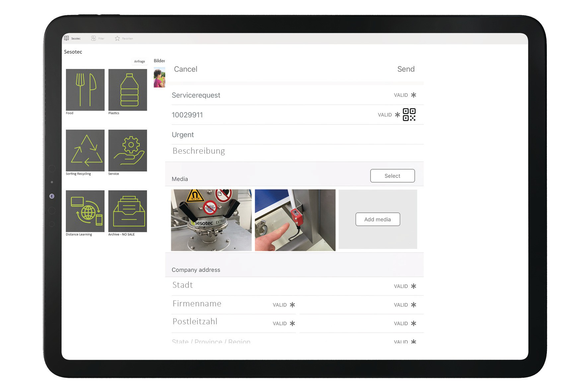Viewport: 588px width, 392px height.
Task: Open the Filter toggles icon
Action: click(x=94, y=39)
